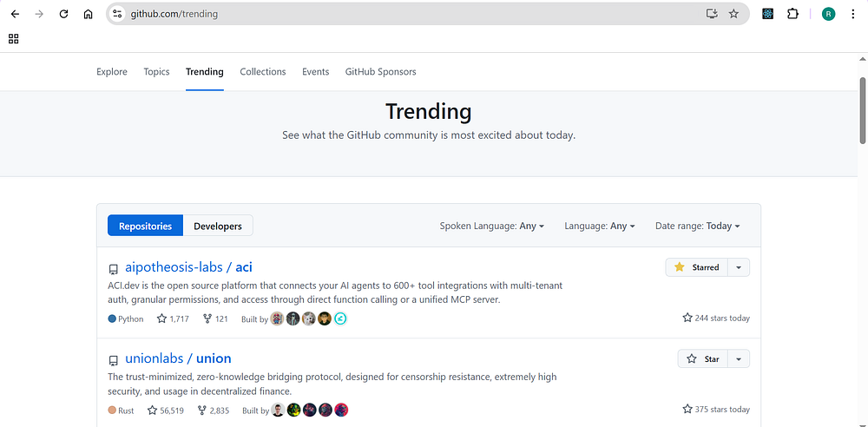Open the Chrome profile avatar R

(828, 14)
